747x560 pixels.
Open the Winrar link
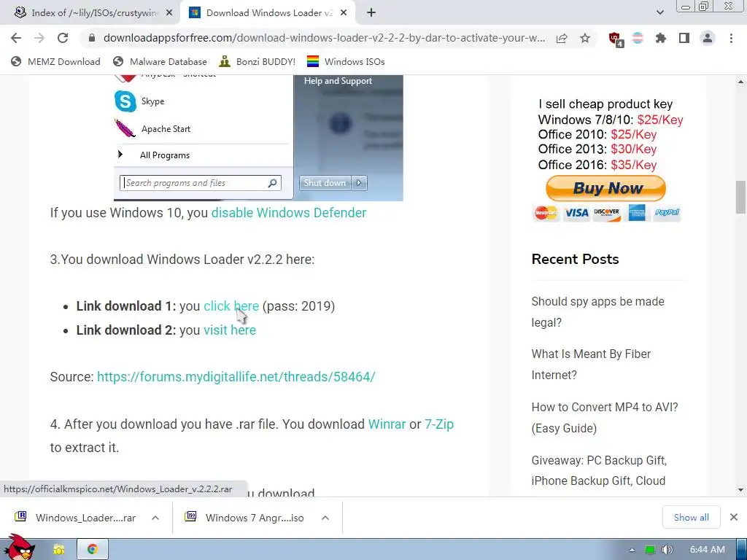(387, 424)
